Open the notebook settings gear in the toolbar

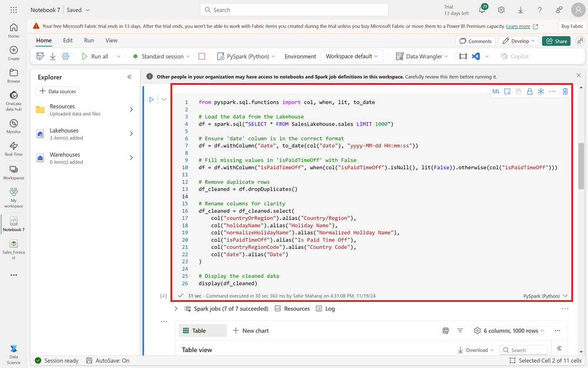pyautogui.click(x=65, y=57)
